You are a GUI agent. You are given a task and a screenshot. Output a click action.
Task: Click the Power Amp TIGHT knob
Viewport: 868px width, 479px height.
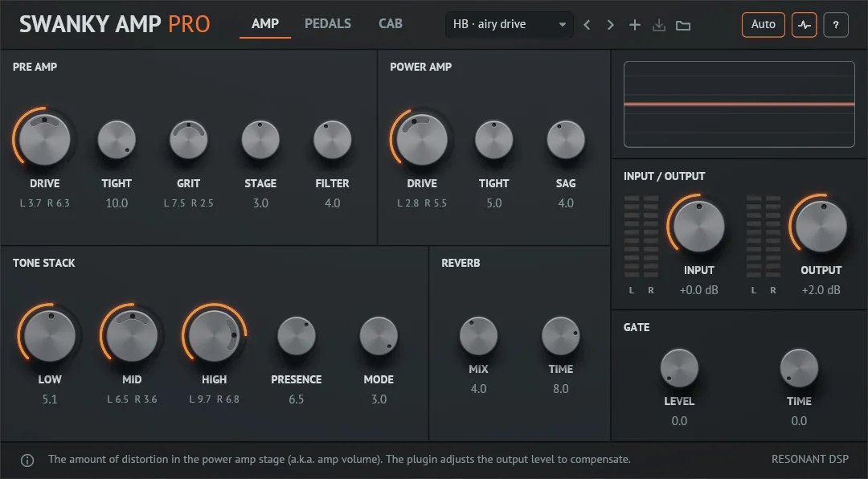point(493,140)
